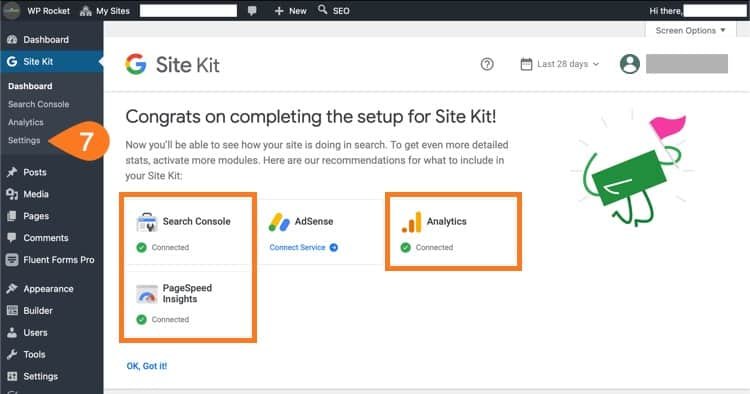Click the Posts pushpin icon

point(12,172)
